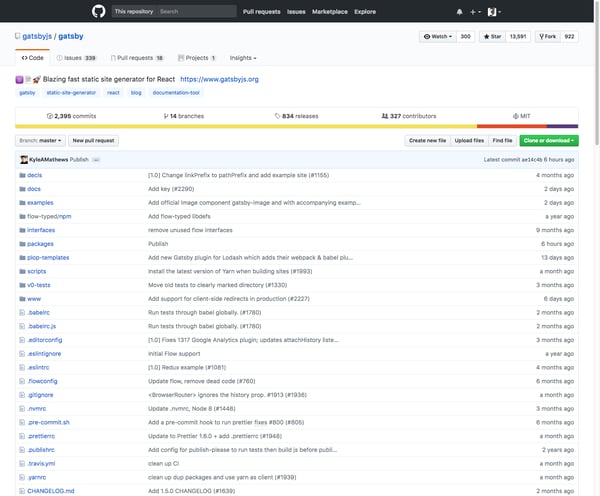Open the .pre-commit.sh file
The image size is (600, 496).
point(49,423)
